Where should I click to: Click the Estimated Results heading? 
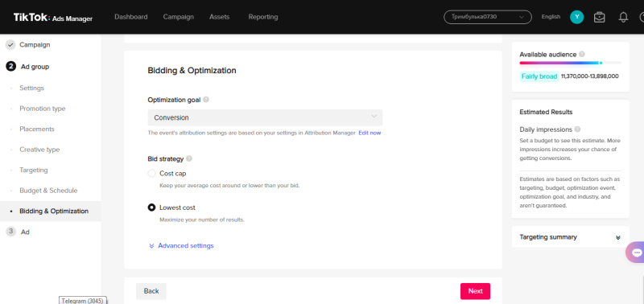pyautogui.click(x=546, y=112)
